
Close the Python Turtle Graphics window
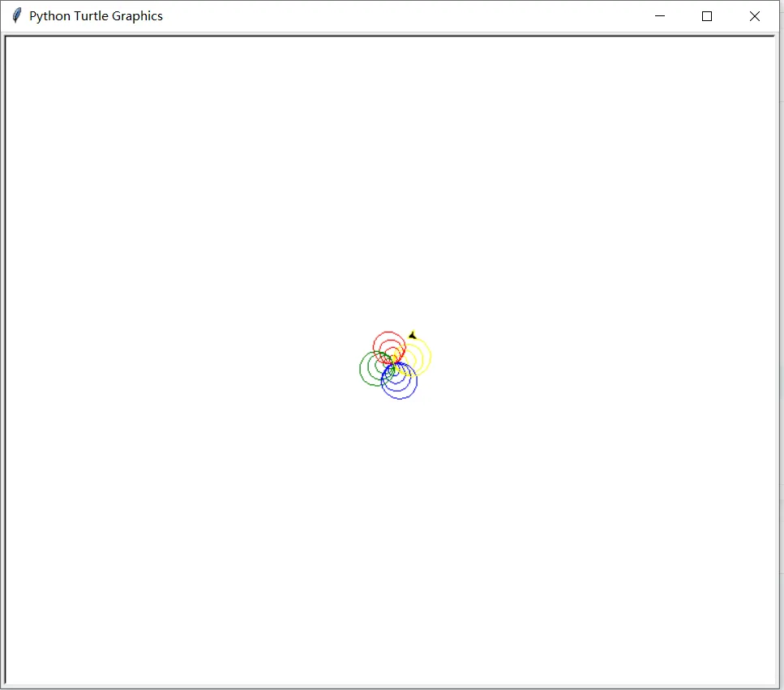click(x=754, y=16)
